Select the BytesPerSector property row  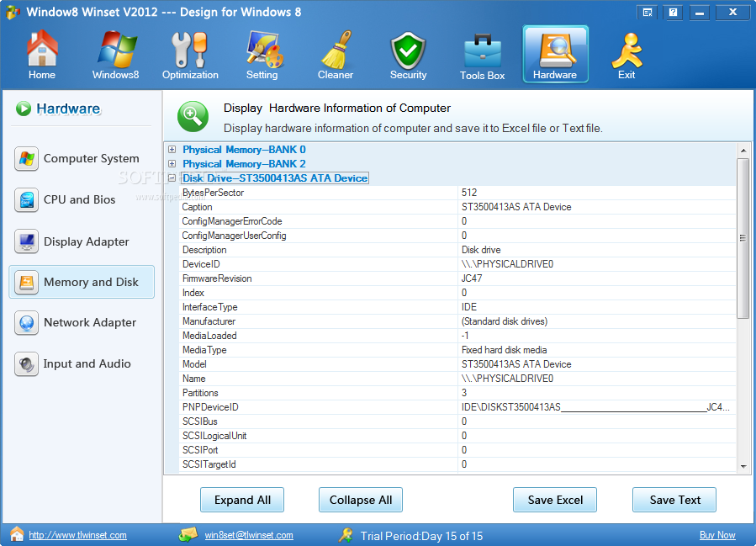pyautogui.click(x=457, y=193)
